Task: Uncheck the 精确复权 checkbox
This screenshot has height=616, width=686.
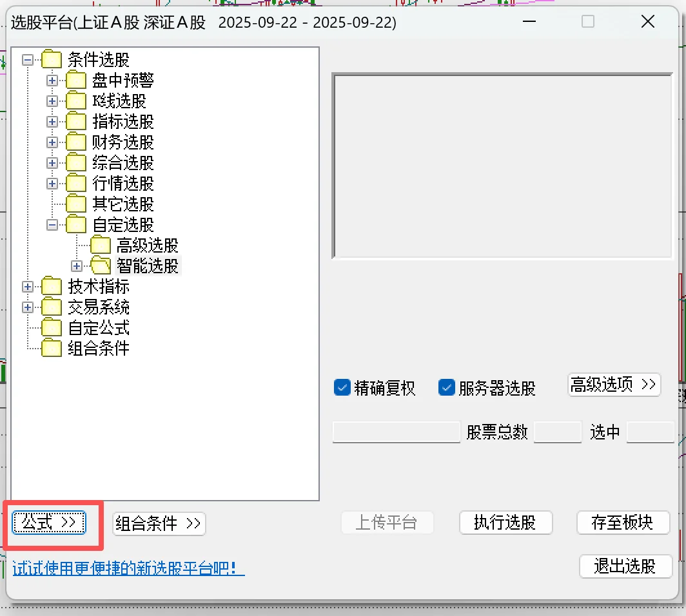Action: click(342, 387)
